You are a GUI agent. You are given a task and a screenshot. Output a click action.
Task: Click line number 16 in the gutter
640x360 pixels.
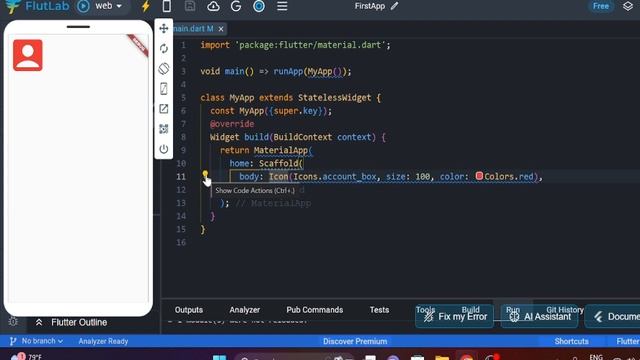pos(181,242)
